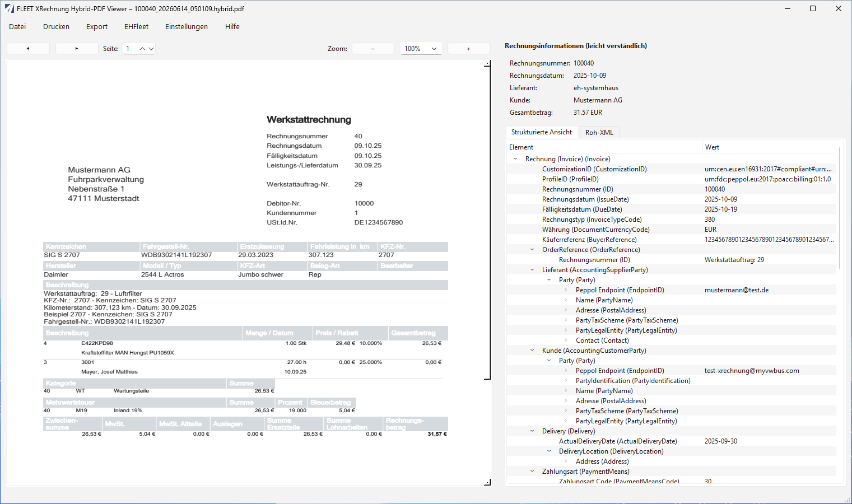Expand the PartyIdentification node
852x504 pixels.
click(566, 381)
